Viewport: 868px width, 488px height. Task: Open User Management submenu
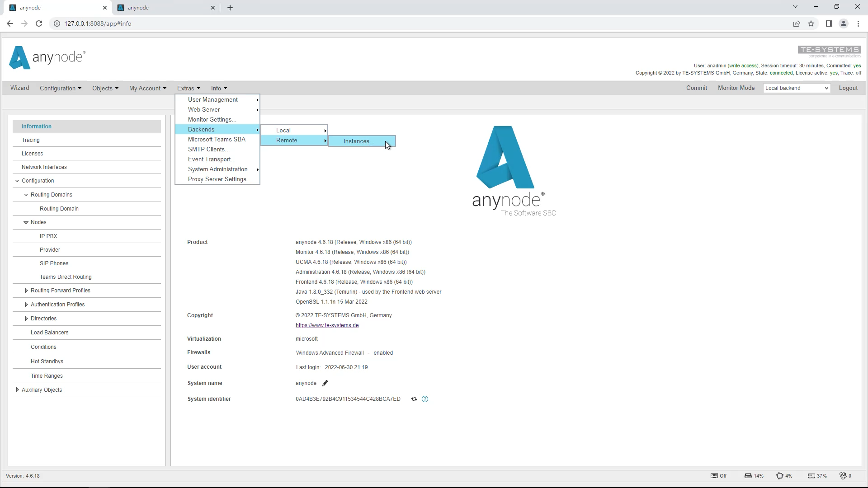click(217, 100)
